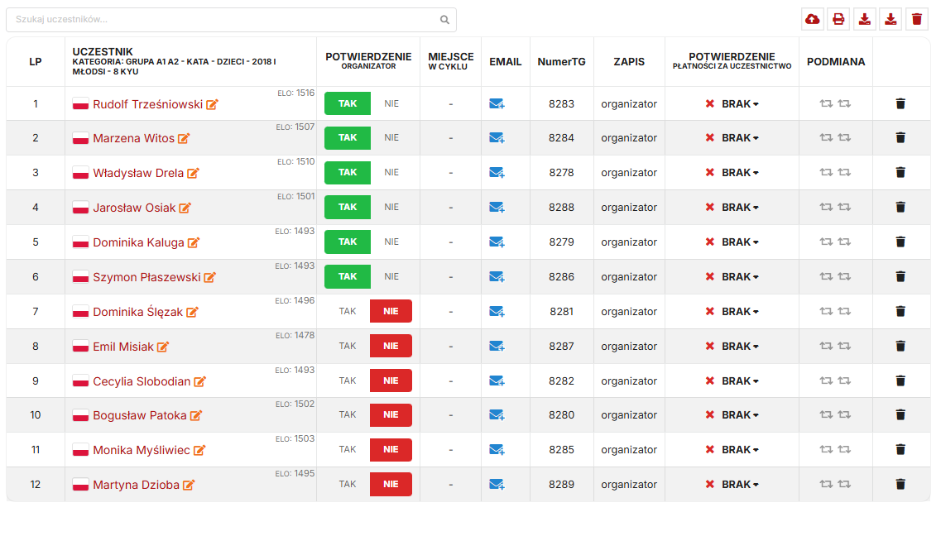Click the edit pencil beside Emil Misiak
The width and height of the screenshot is (941, 560).
[163, 347]
